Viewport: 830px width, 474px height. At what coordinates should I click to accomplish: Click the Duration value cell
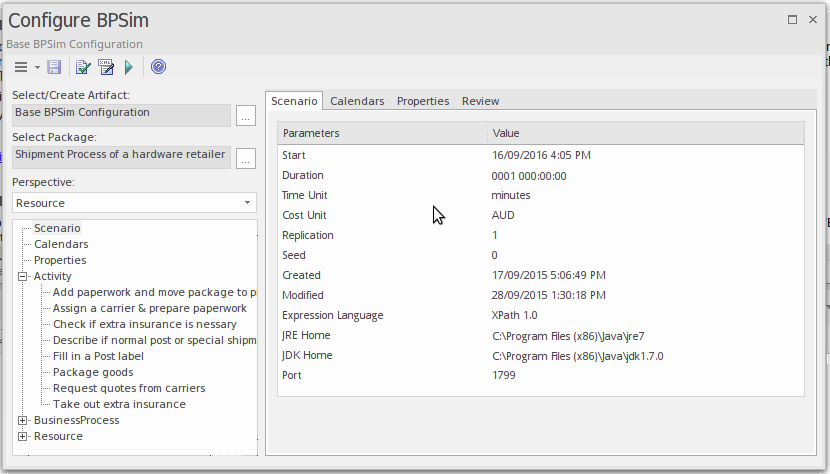(529, 175)
